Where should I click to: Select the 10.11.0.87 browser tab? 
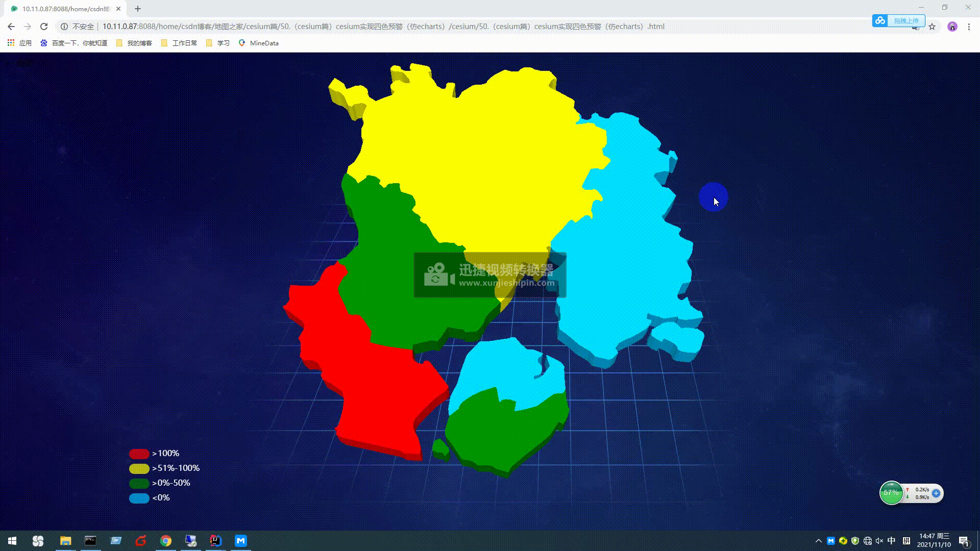(x=64, y=9)
